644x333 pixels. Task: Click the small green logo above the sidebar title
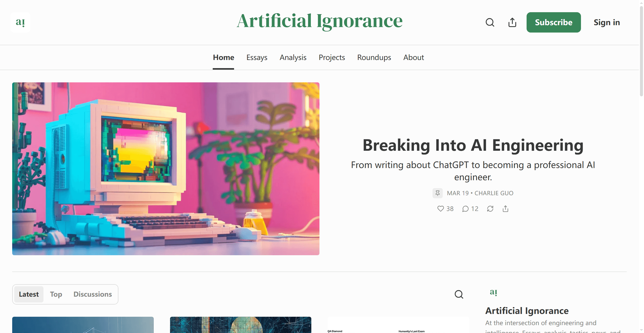tap(493, 292)
